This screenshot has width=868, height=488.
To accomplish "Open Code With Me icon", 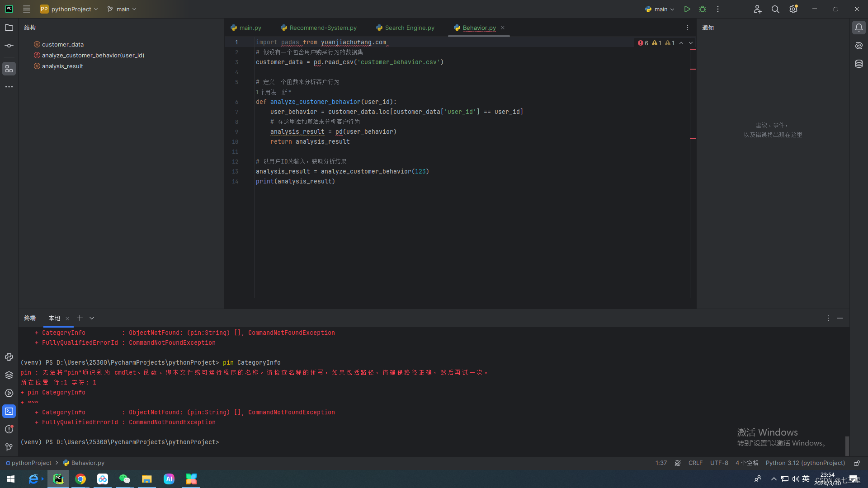I will [757, 9].
